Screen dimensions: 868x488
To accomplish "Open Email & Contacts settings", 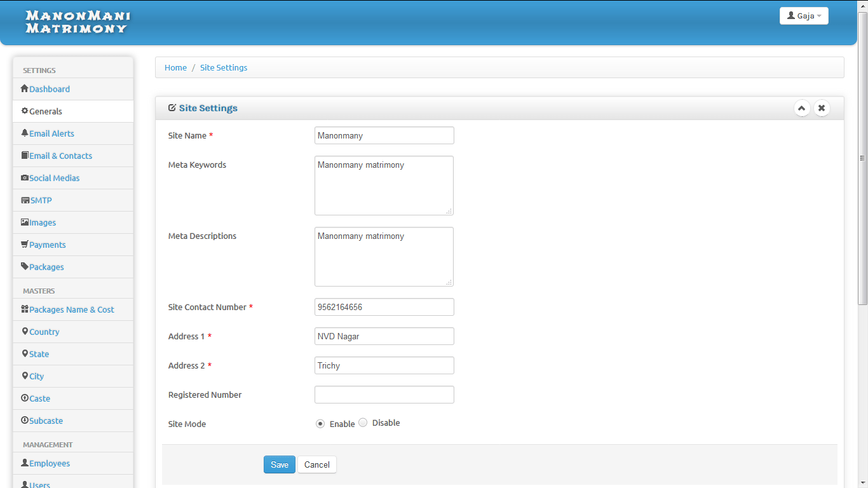I will pyautogui.click(x=73, y=156).
